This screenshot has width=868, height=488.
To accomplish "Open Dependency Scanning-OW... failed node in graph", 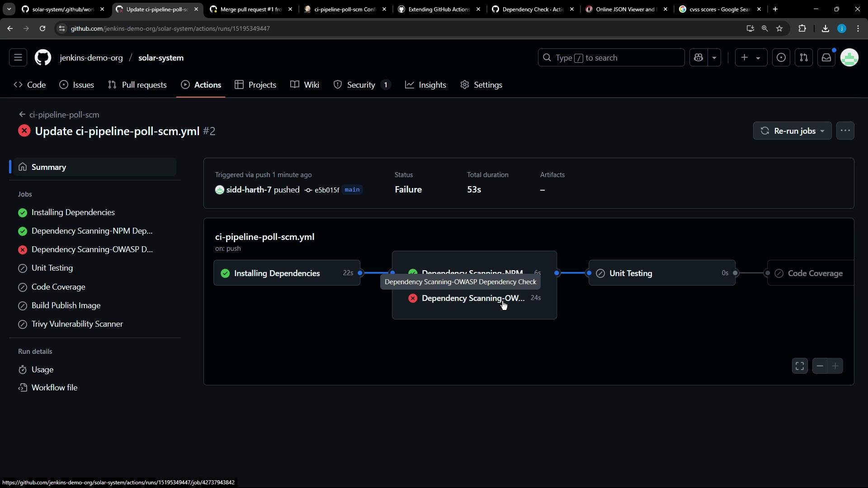I will click(474, 298).
